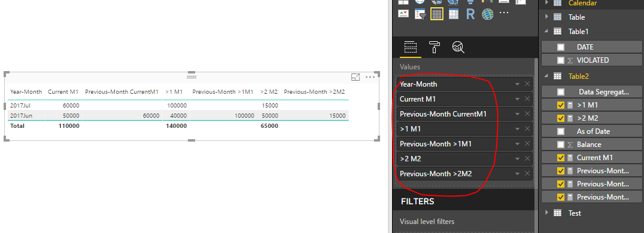Click the Year-Month column header

point(26,92)
